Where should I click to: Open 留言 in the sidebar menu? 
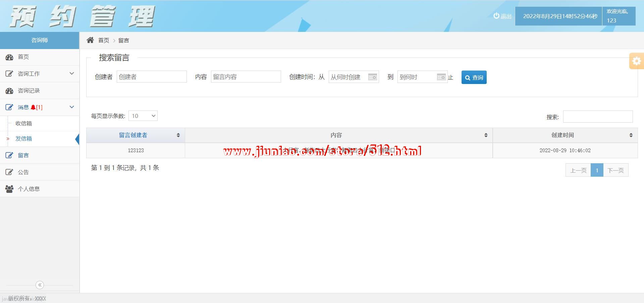[40, 155]
